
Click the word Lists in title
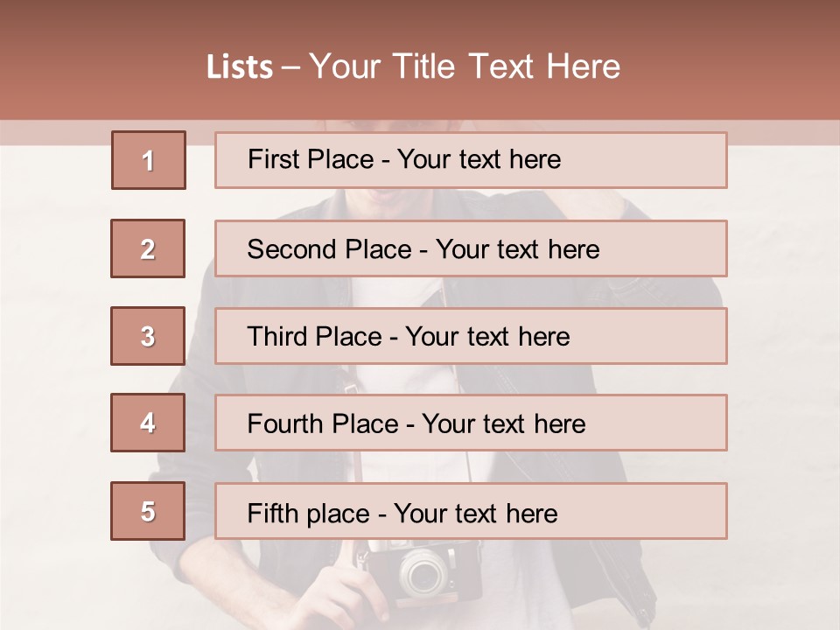(x=240, y=67)
